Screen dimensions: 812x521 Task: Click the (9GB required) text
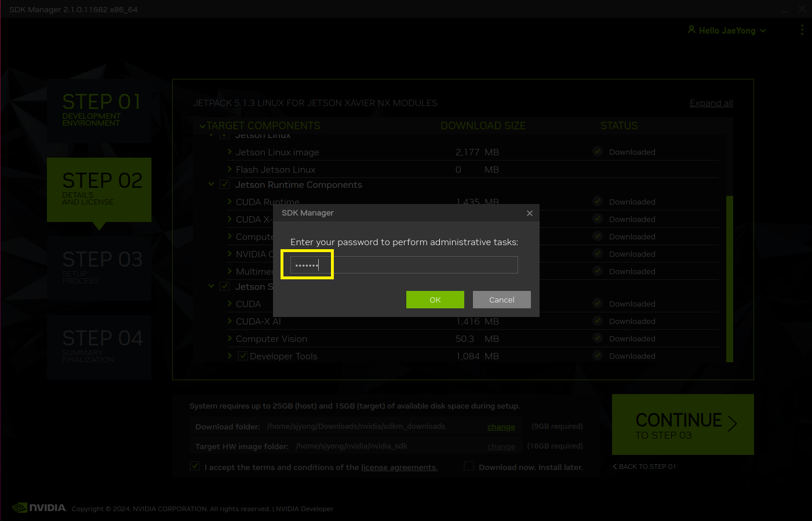557,427
